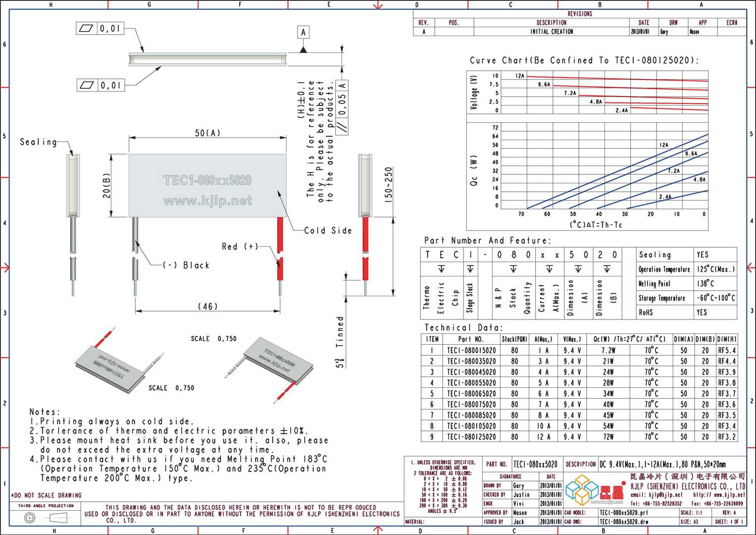Select the '(46)' wire spacing dimension
Screen dimensions: 756x535
pos(208,307)
